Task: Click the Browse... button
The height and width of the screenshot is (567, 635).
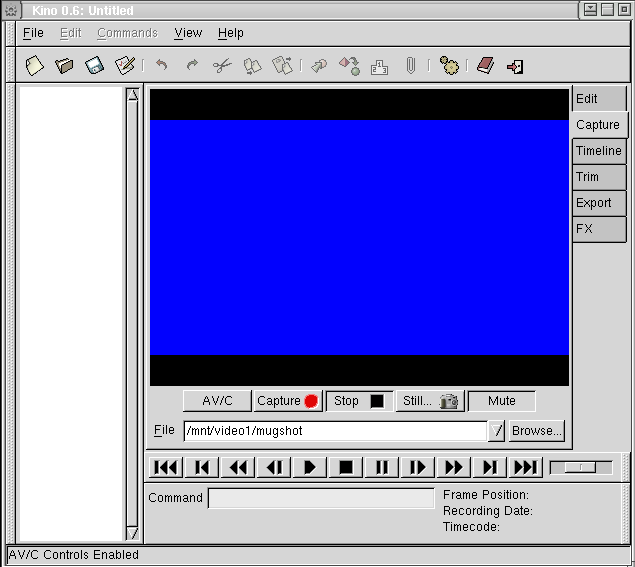Action: (537, 431)
